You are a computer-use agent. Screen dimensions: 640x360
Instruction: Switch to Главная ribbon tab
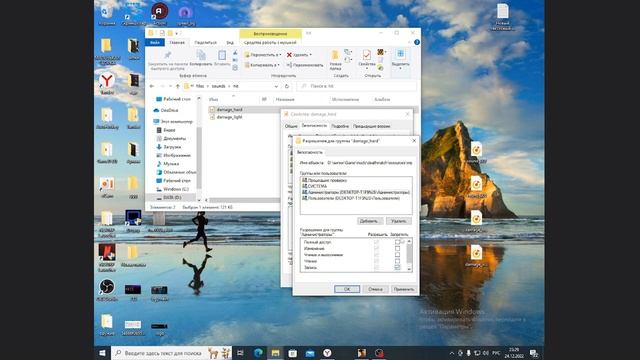tap(177, 42)
